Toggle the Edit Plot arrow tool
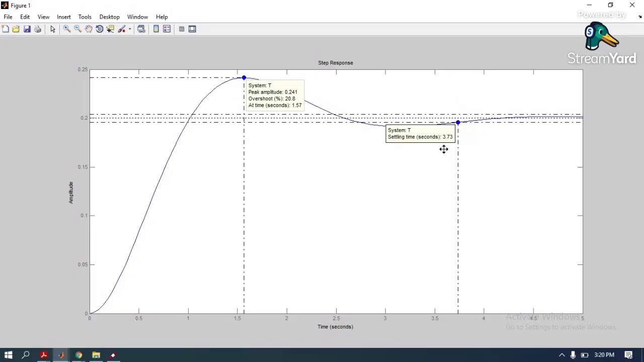Screen dimensions: 644x362 coord(53,29)
